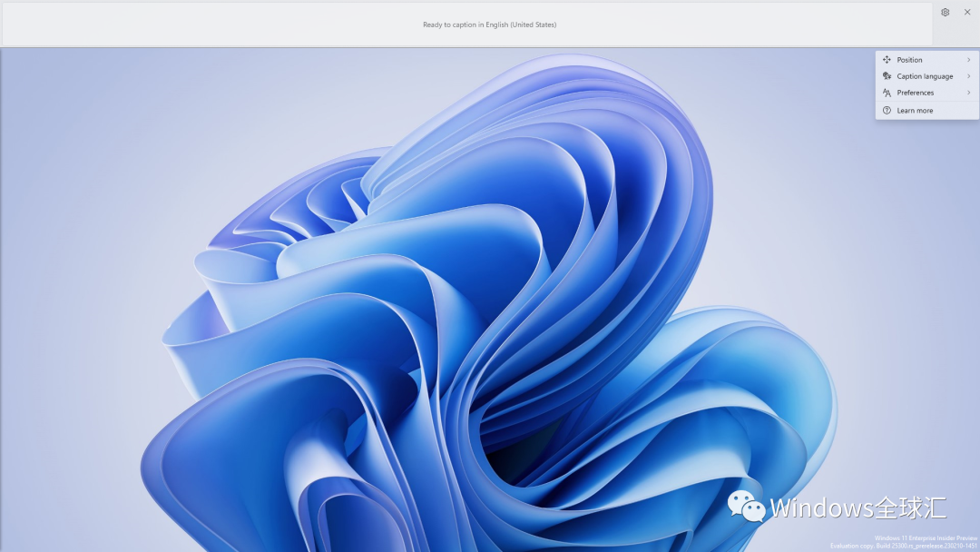
Task: Show the Preferences submenu
Action: pos(926,93)
